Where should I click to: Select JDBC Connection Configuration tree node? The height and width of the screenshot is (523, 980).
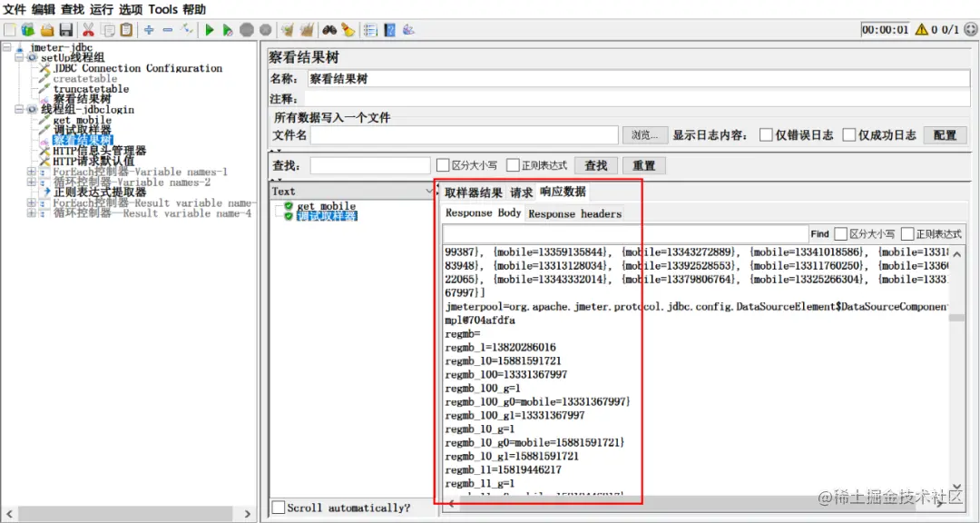pyautogui.click(x=138, y=68)
